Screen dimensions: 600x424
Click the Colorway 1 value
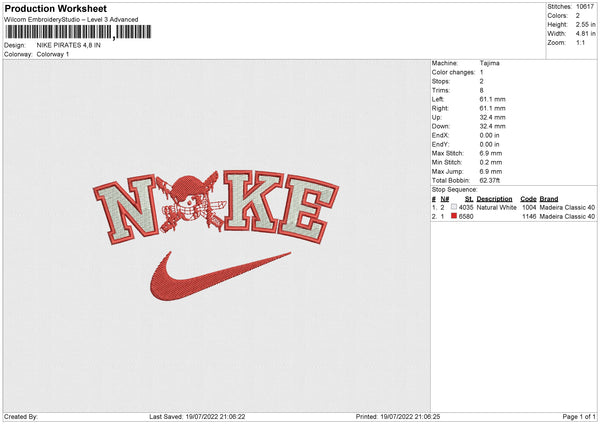(x=53, y=54)
